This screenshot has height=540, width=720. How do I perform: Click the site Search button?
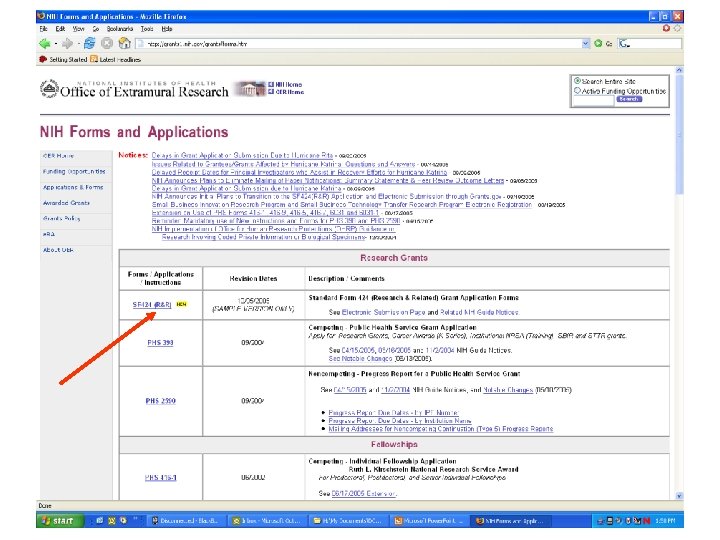629,99
